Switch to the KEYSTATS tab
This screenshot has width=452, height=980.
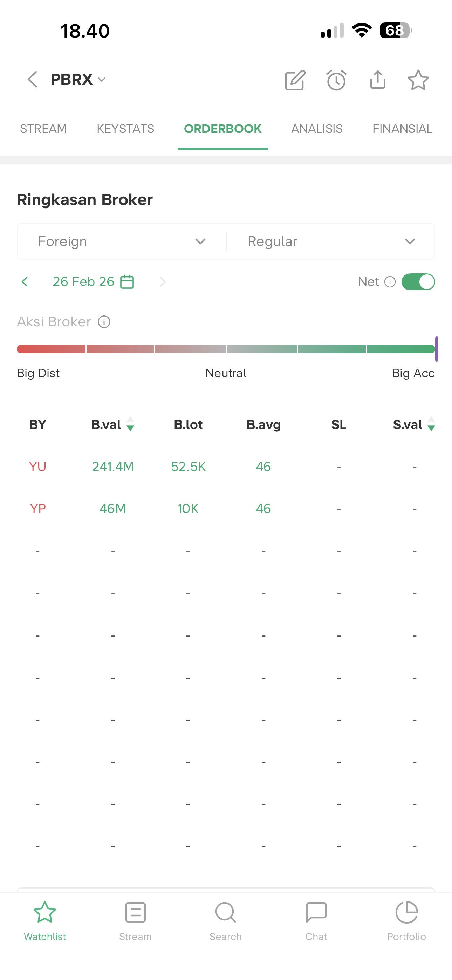[x=125, y=129]
